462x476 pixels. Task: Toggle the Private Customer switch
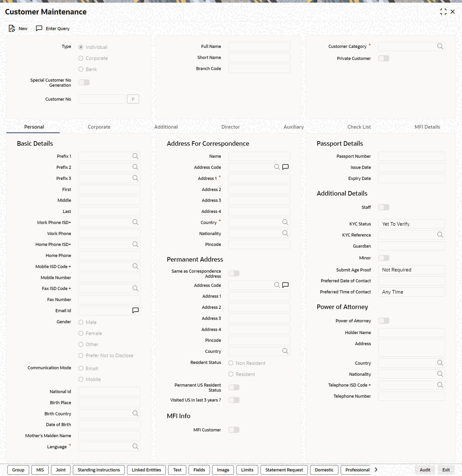click(384, 58)
